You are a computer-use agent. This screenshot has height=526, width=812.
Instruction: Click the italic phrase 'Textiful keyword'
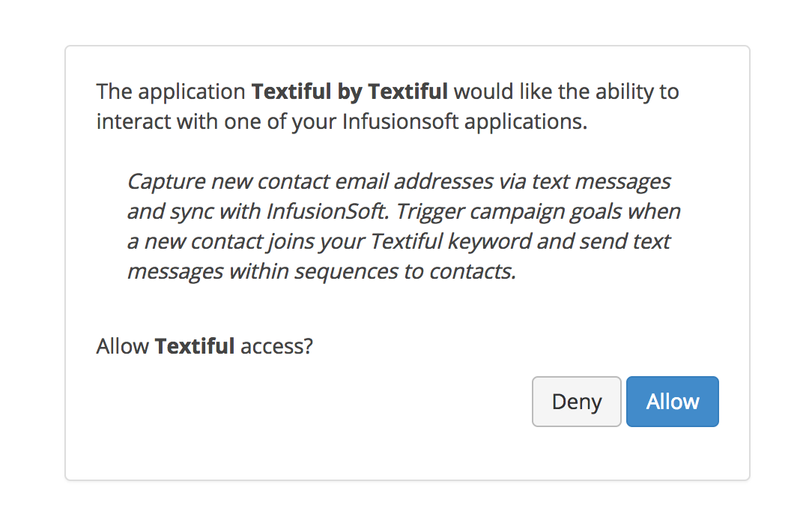(x=451, y=241)
